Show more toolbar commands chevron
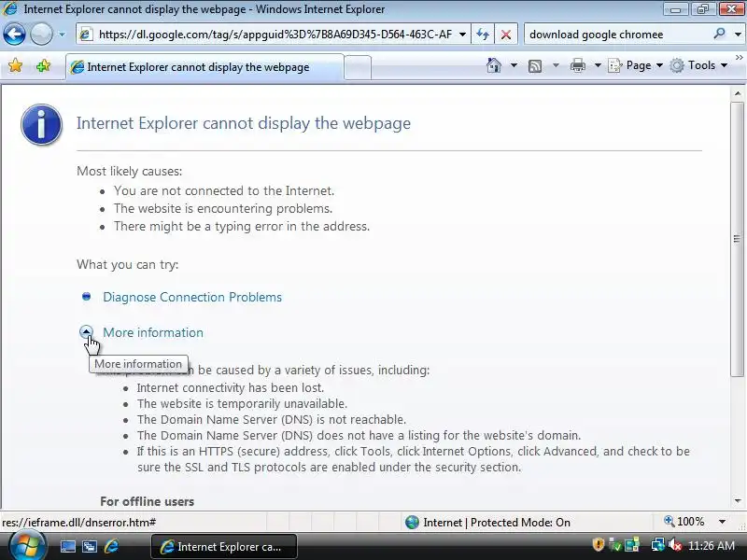This screenshot has height=560, width=747. 739,58
